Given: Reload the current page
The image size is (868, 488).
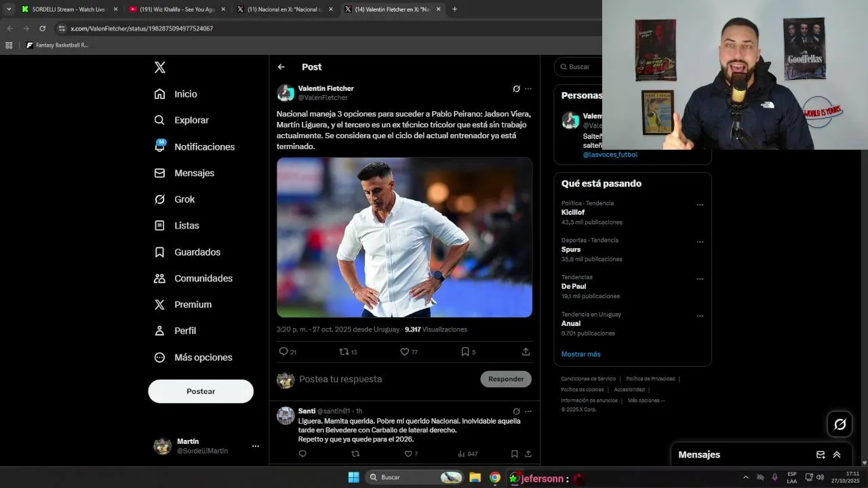Looking at the screenshot, I should (42, 28).
